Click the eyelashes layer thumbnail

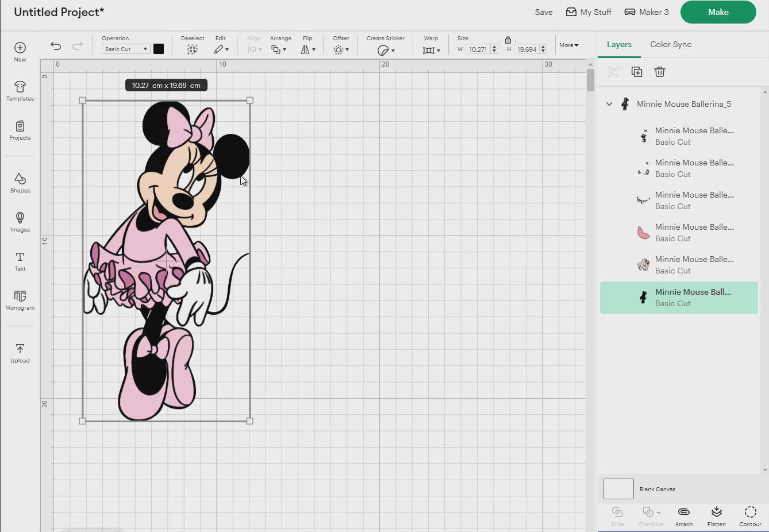point(643,201)
